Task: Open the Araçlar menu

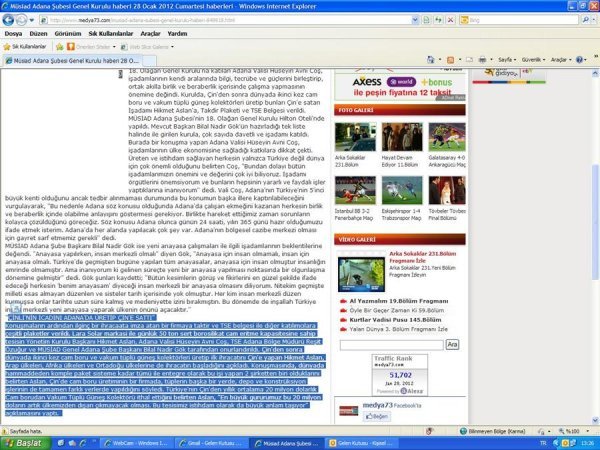Action: [150, 34]
